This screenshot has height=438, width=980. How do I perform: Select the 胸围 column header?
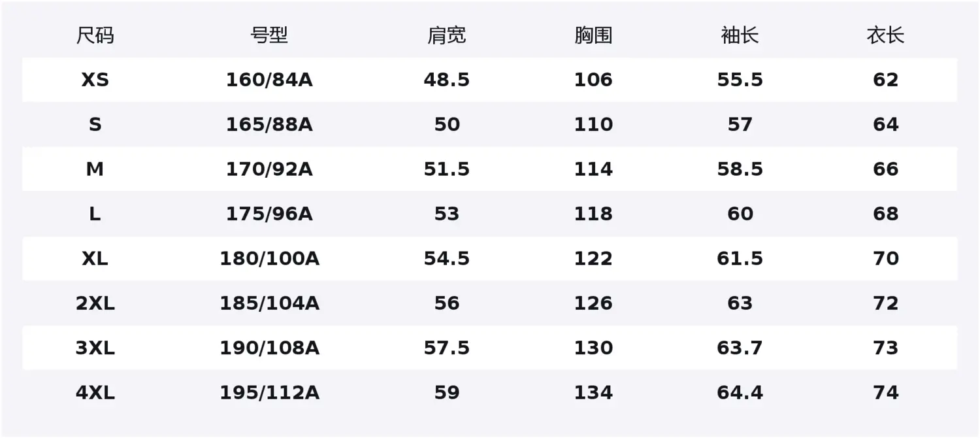point(593,35)
